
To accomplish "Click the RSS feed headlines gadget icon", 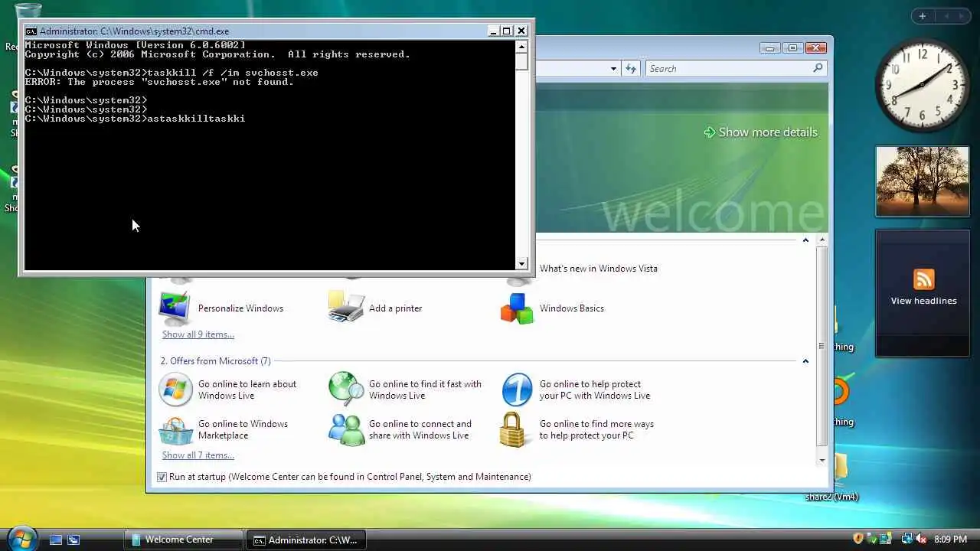I will click(x=923, y=280).
